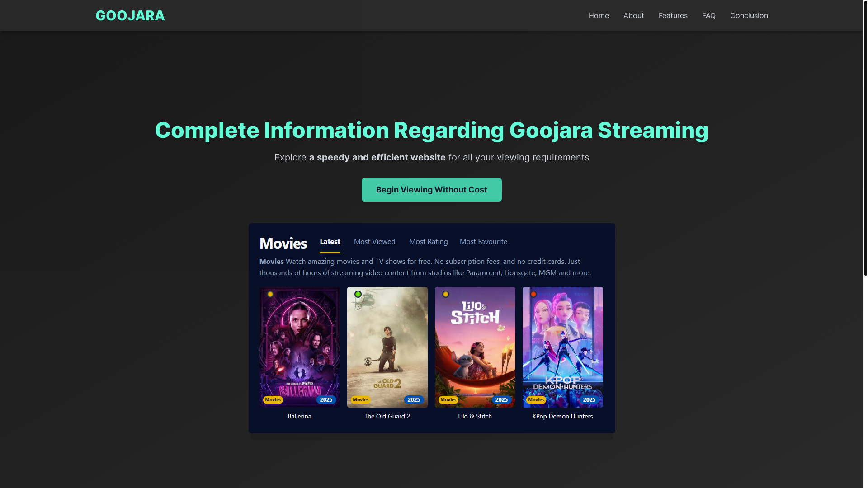The image size is (868, 488).
Task: Open the Home nav link
Action: (x=599, y=15)
